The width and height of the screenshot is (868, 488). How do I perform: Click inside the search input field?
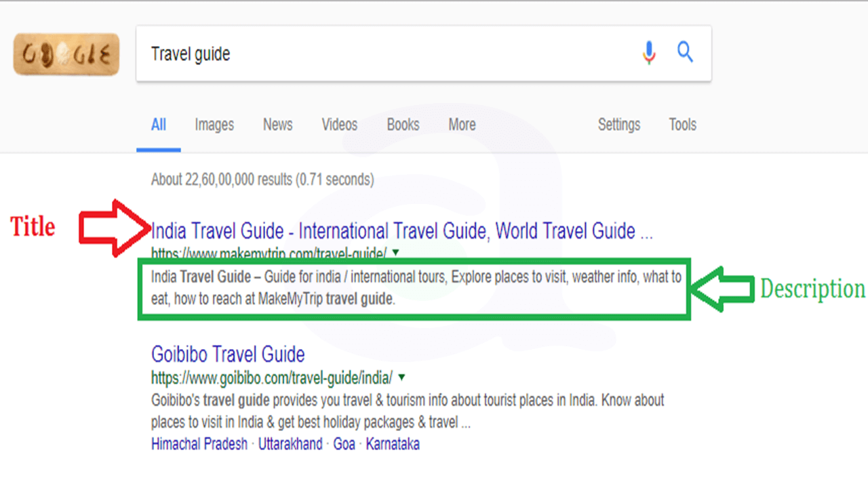click(339, 53)
